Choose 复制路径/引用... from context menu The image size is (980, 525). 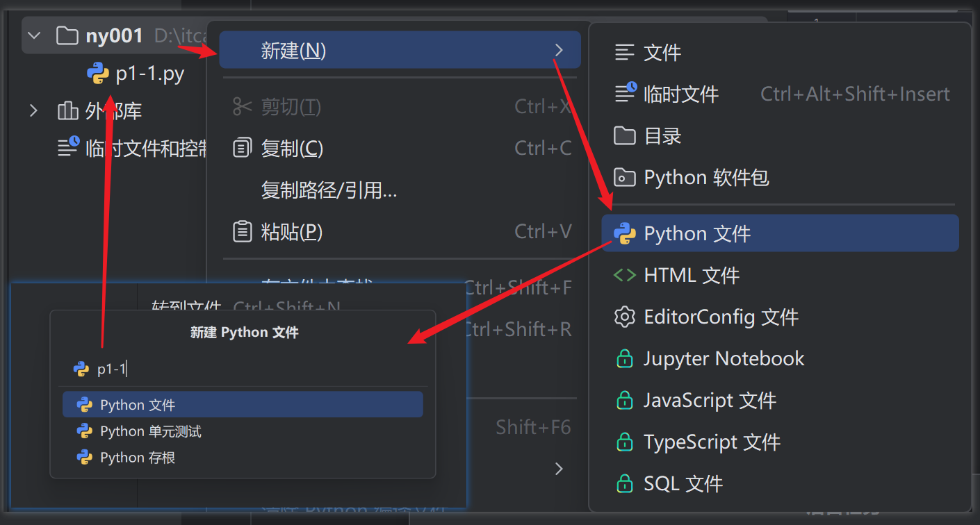[329, 190]
